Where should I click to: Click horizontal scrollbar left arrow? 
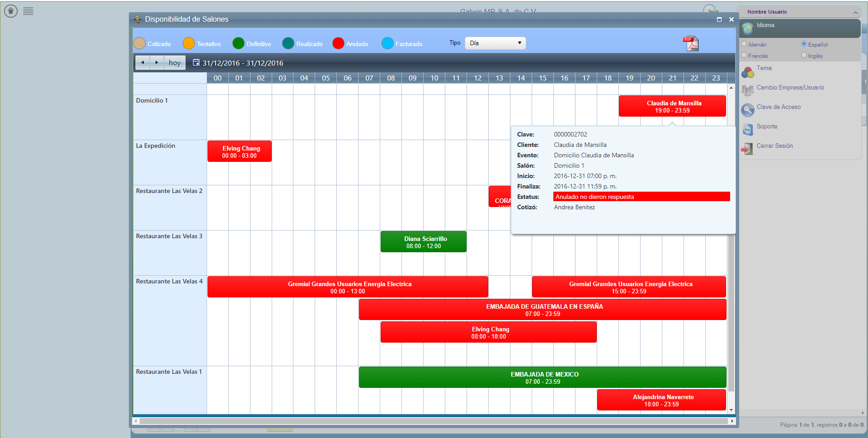(x=136, y=421)
